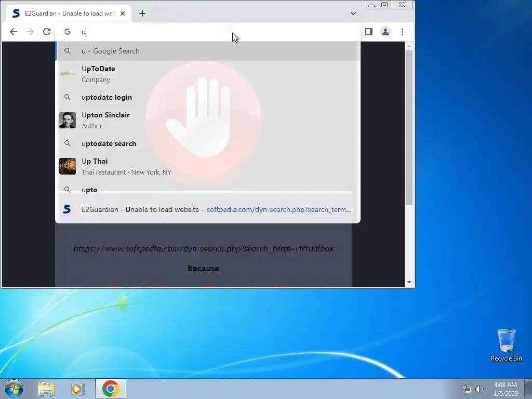Reload the page with the refresh icon
The image size is (532, 399).
point(46,32)
